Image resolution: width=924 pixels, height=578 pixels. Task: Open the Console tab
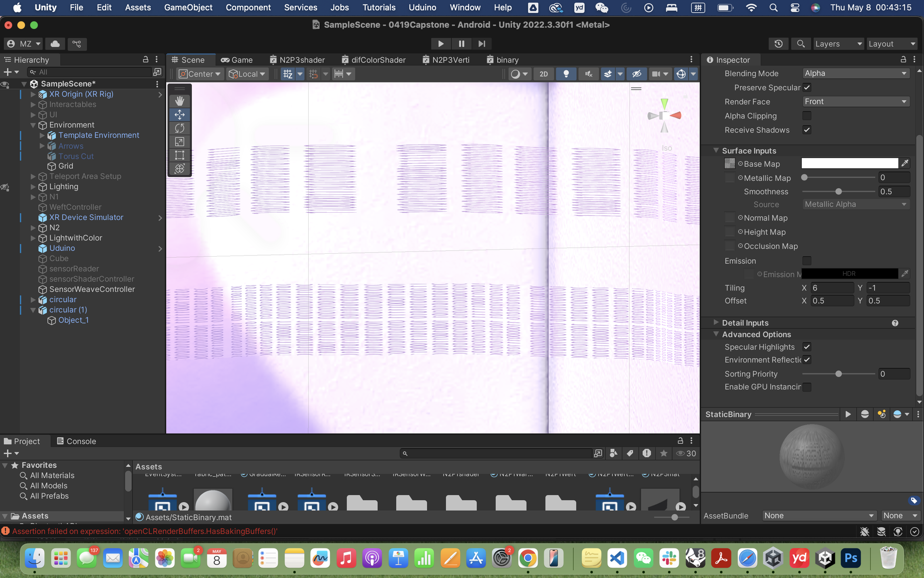tap(76, 441)
